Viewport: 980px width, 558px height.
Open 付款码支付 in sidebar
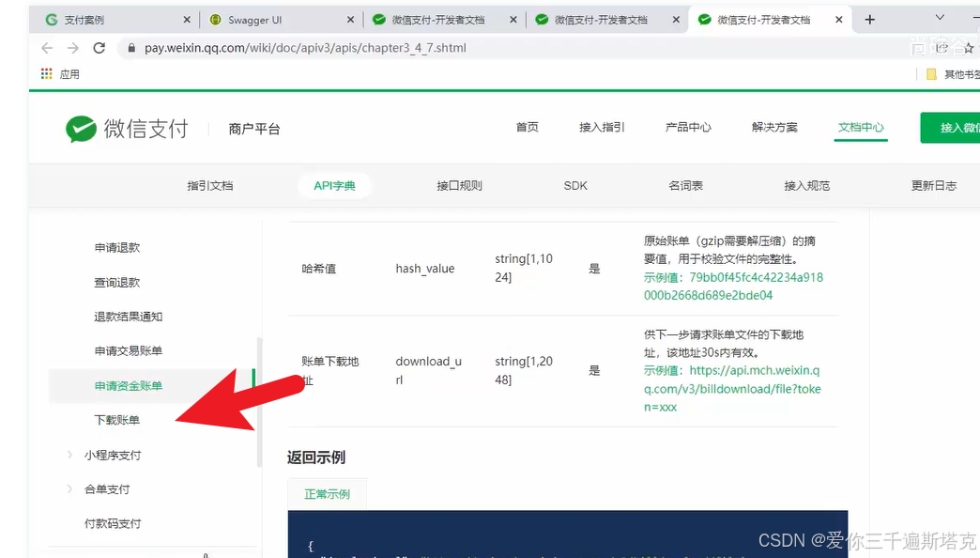[113, 523]
